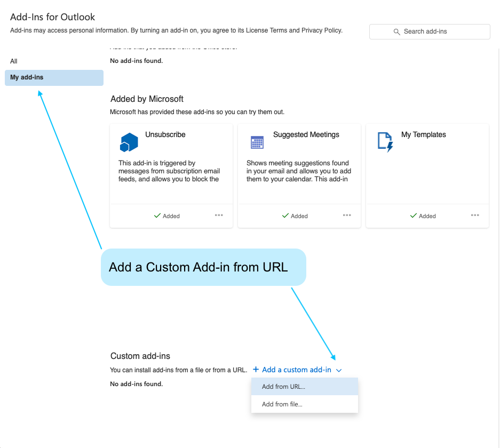The image size is (500, 448).
Task: Click the Add-Ins for Outlook title
Action: [53, 17]
